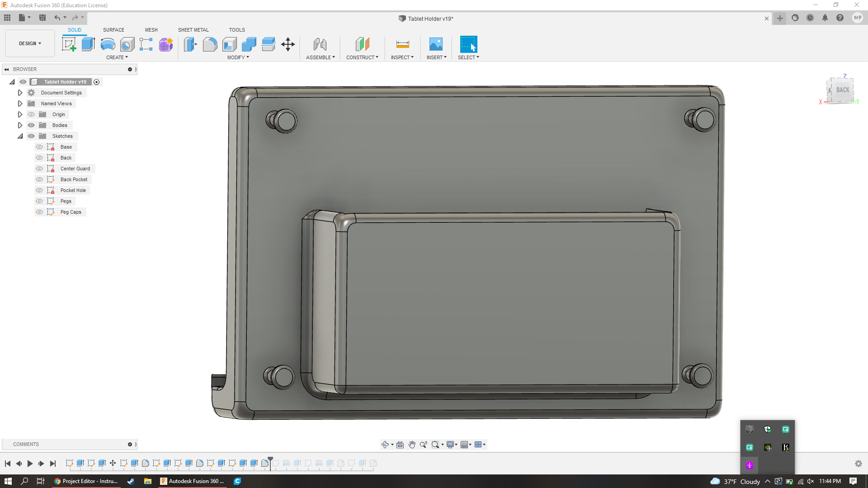Expand the Bodies tree item
This screenshot has width=868, height=488.
[20, 125]
